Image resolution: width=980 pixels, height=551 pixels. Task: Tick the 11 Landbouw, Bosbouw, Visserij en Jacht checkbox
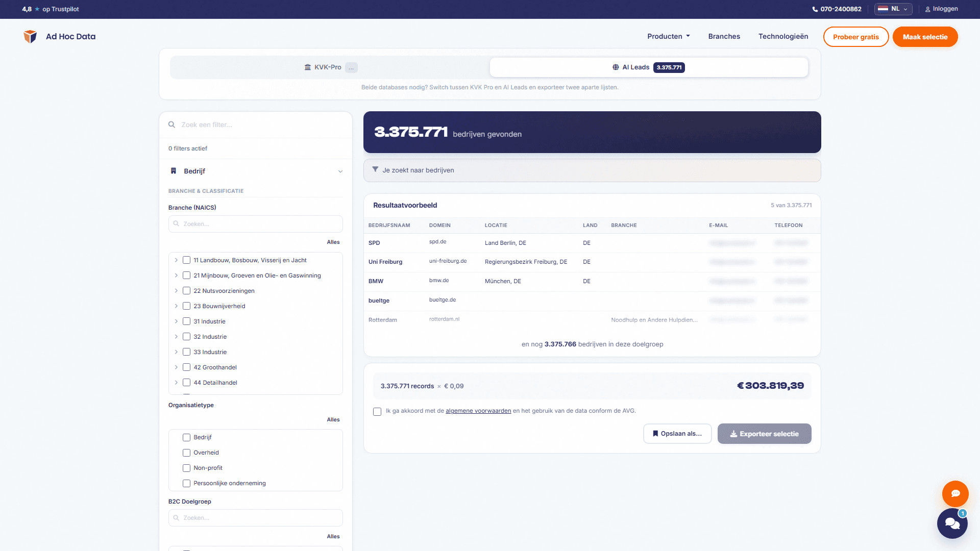(187, 260)
